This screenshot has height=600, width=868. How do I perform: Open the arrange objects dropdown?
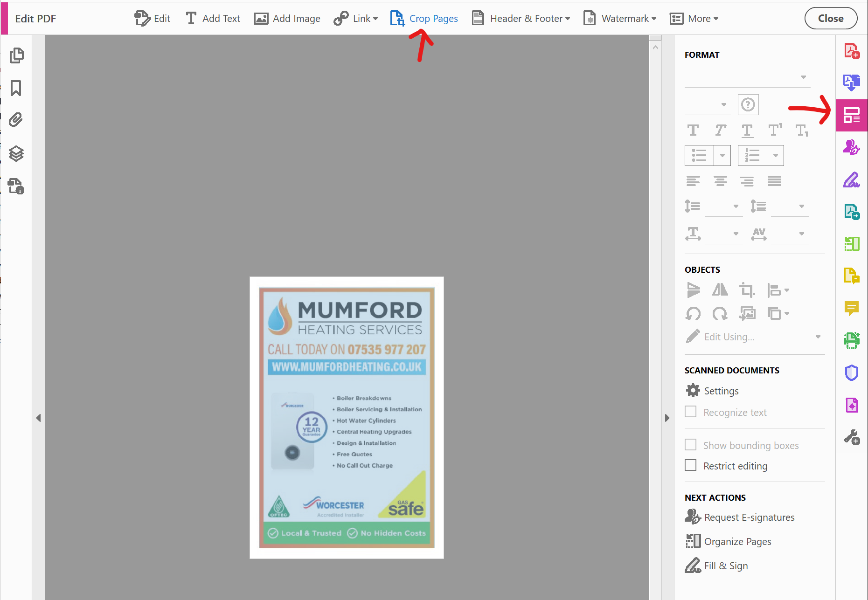[778, 313]
